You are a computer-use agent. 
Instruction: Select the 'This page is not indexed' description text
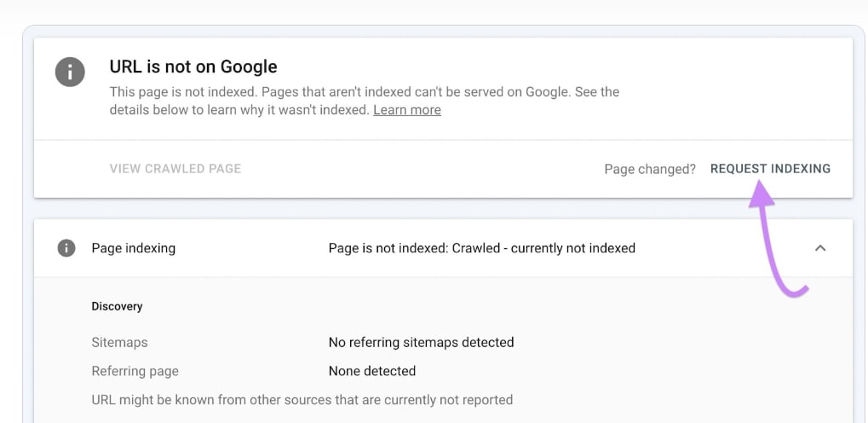click(x=183, y=91)
